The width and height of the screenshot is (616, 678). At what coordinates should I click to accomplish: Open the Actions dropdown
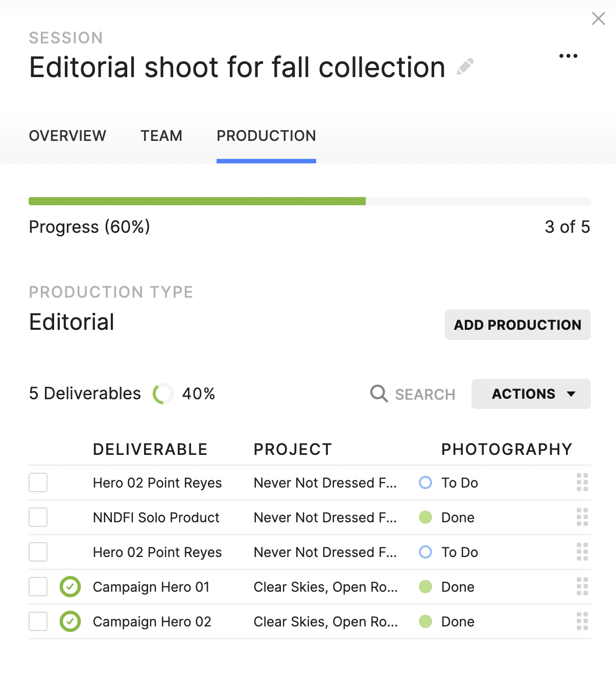[x=531, y=394]
